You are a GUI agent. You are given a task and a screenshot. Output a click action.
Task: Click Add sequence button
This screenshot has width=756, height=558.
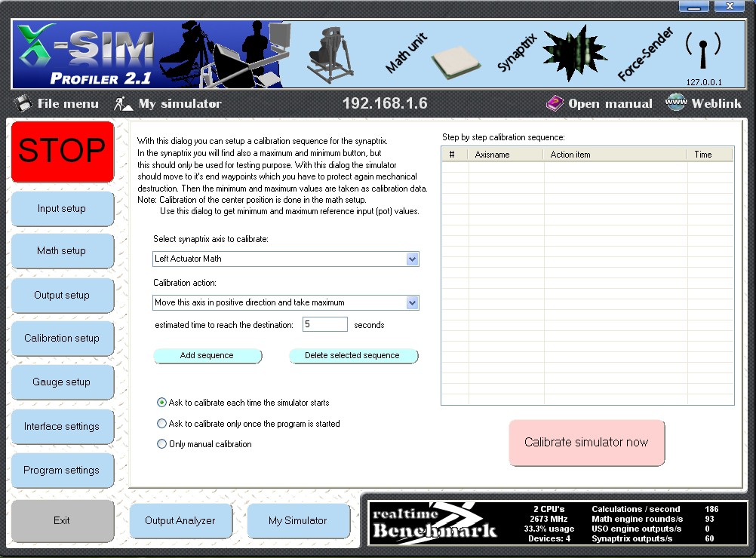coord(207,356)
